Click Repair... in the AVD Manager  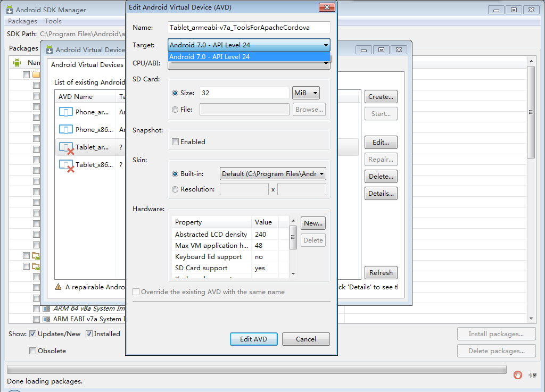click(381, 160)
